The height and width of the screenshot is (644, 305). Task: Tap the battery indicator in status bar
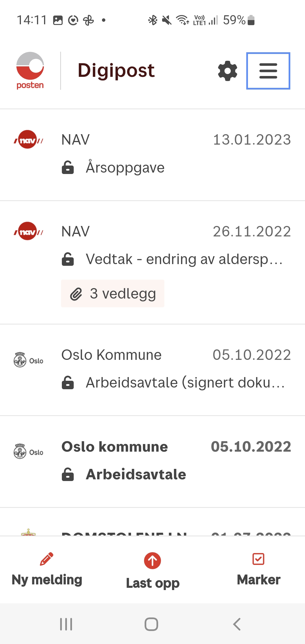250,20
